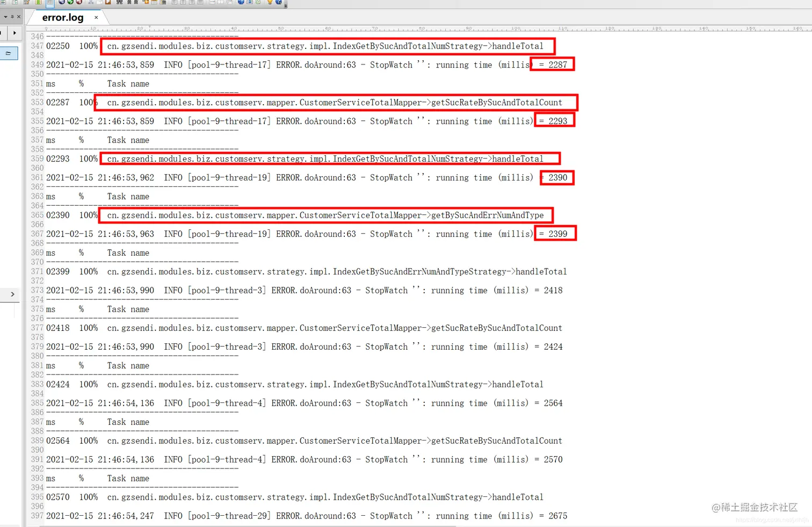Image resolution: width=812 pixels, height=527 pixels.
Task: Pin the side panel with pushpin icon
Action: click(12, 17)
